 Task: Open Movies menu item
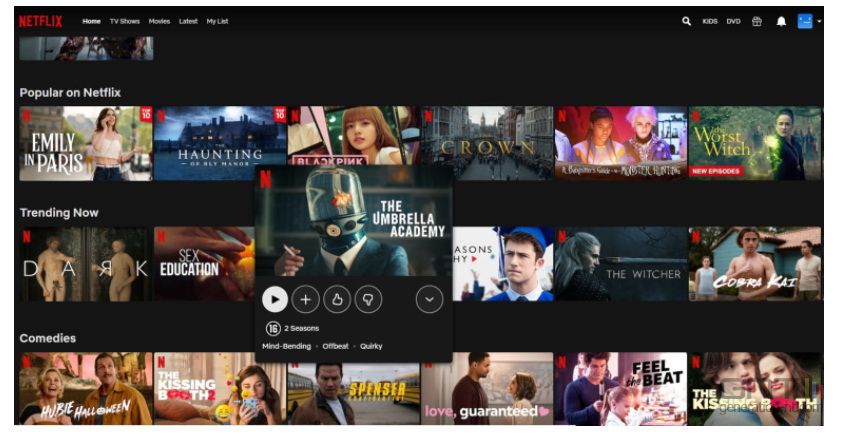coord(159,21)
